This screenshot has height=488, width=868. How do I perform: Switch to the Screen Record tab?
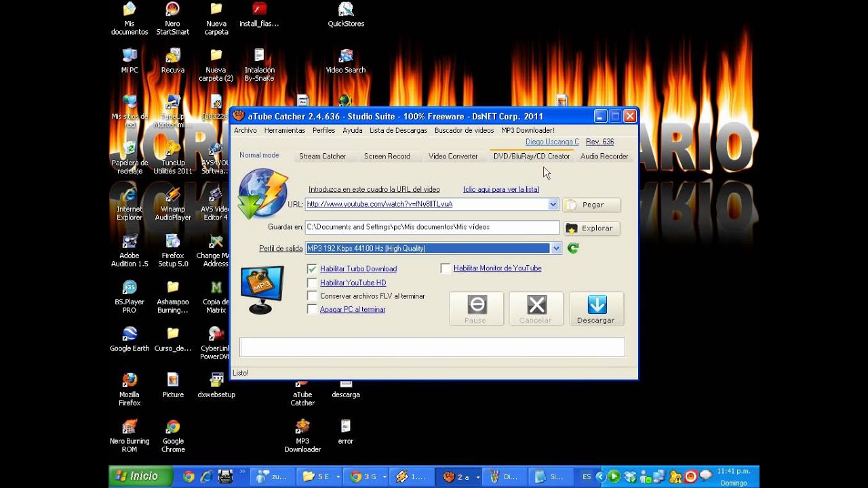[x=387, y=157]
